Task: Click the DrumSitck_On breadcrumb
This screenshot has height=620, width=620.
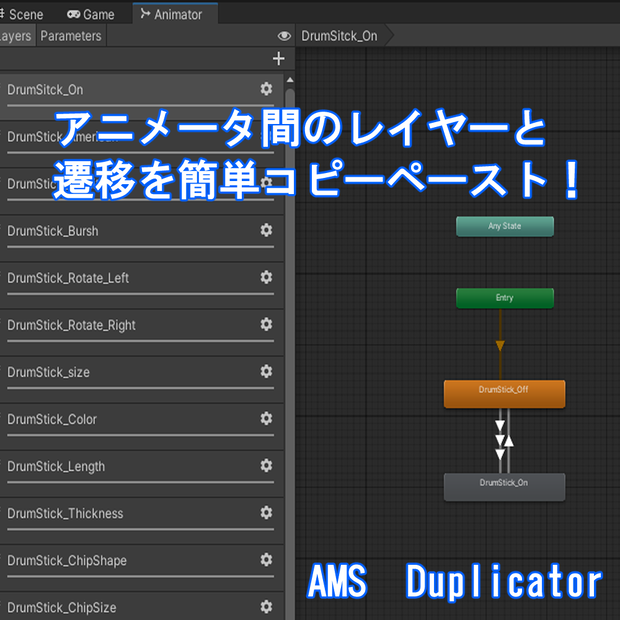Action: click(339, 36)
